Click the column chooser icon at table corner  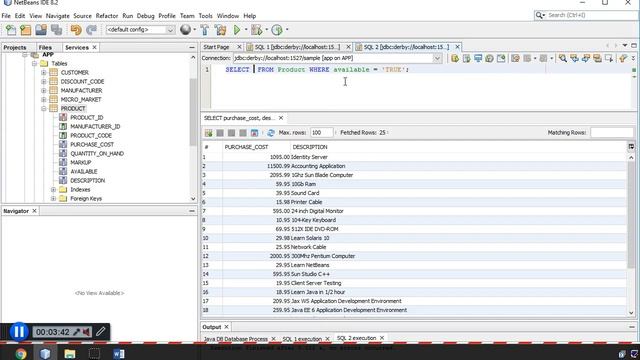point(631,147)
